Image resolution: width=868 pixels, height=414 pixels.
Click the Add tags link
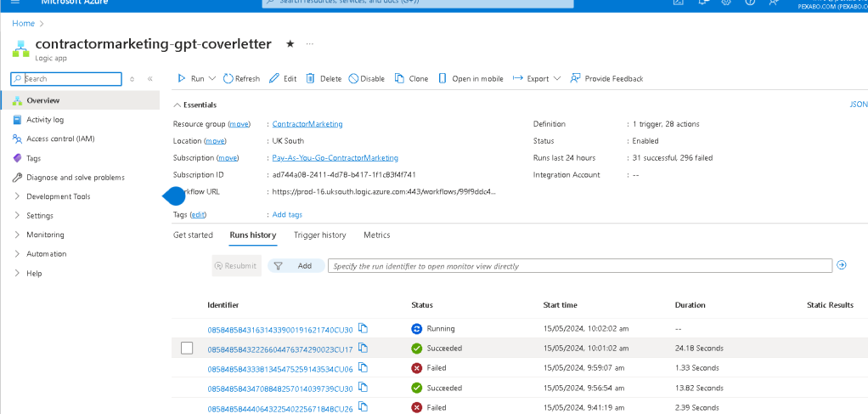287,214
